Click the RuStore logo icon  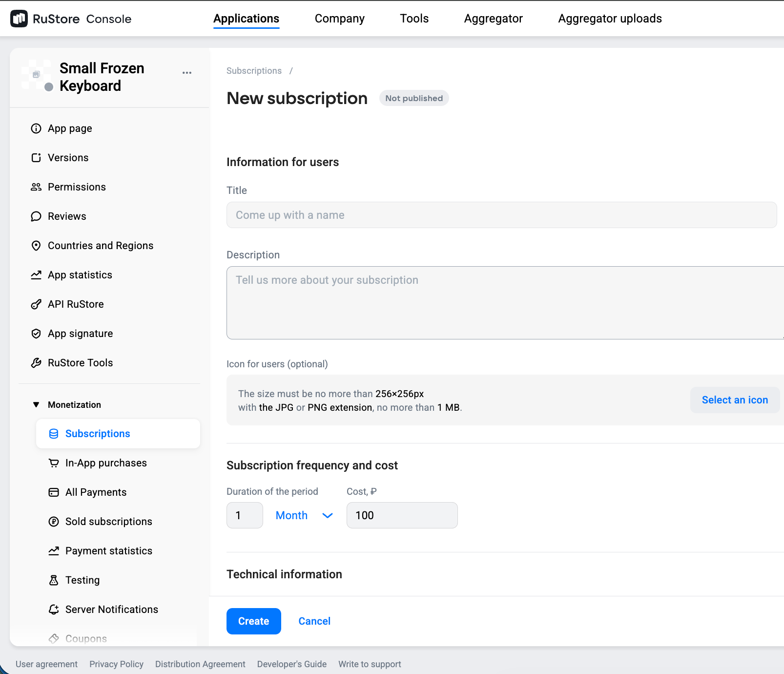click(19, 19)
